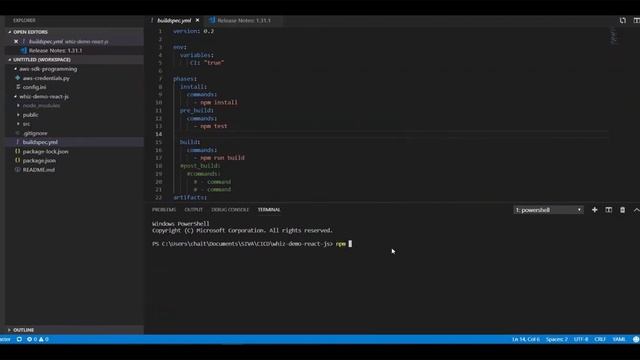Open changes icon at top right

click(x=623, y=20)
